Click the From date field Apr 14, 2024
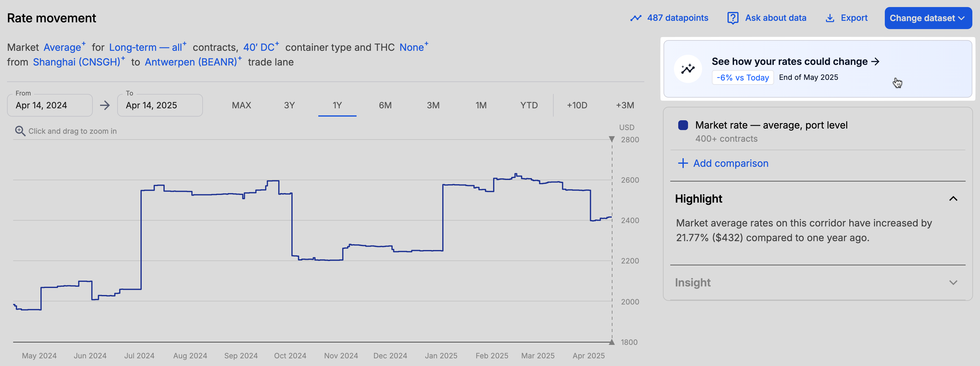The width and height of the screenshot is (980, 366). click(50, 105)
